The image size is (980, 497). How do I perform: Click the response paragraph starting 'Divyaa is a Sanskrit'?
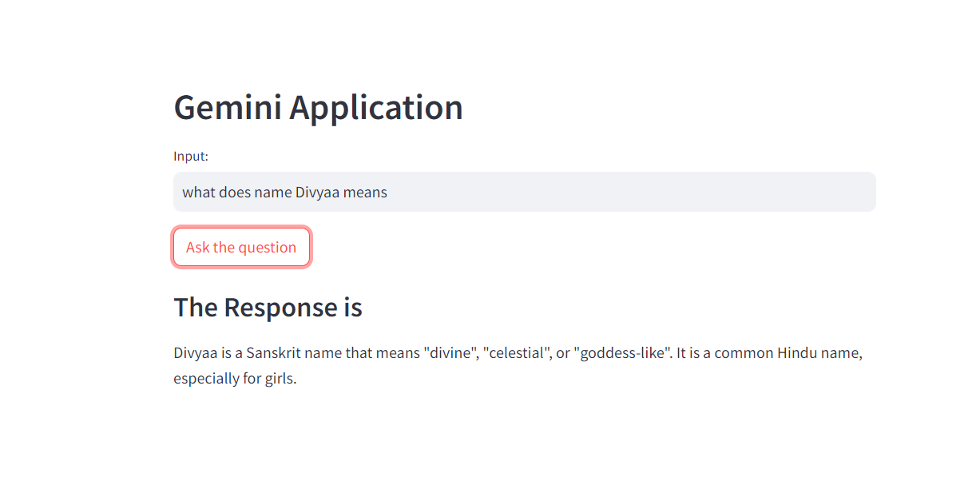click(518, 365)
